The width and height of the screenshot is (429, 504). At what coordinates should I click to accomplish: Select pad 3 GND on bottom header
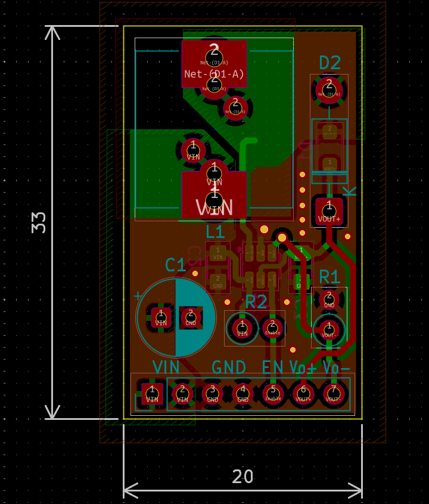click(x=212, y=394)
